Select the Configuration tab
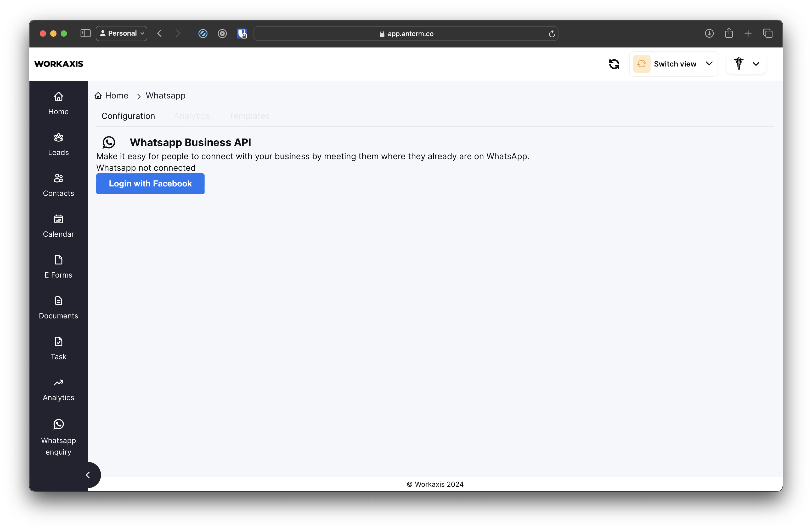 point(128,116)
